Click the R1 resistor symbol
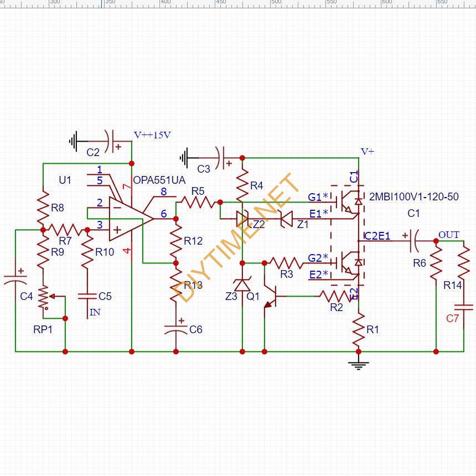The image size is (476, 476). pos(359,329)
